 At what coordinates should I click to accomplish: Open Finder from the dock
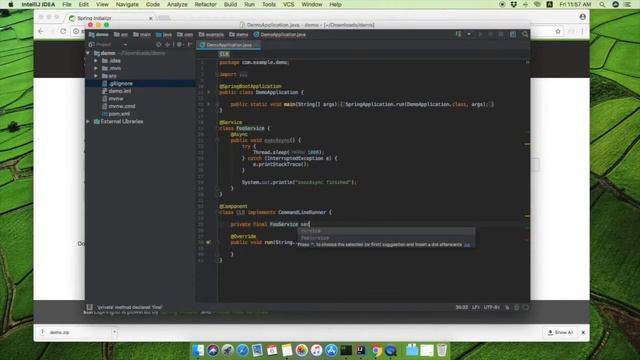tap(198, 350)
